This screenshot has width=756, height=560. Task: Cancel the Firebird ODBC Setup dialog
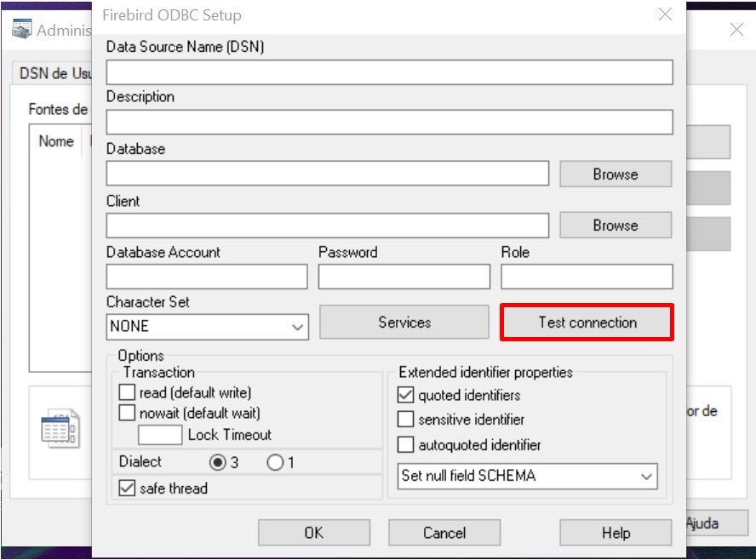click(444, 533)
